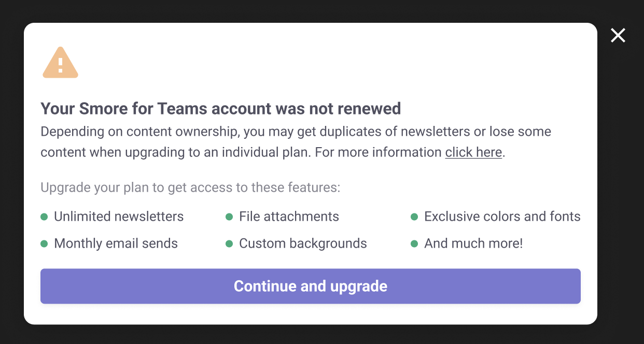Click the green bullet beside Exclusive colors and fonts
Image resolution: width=644 pixels, height=344 pixels.
[414, 217]
